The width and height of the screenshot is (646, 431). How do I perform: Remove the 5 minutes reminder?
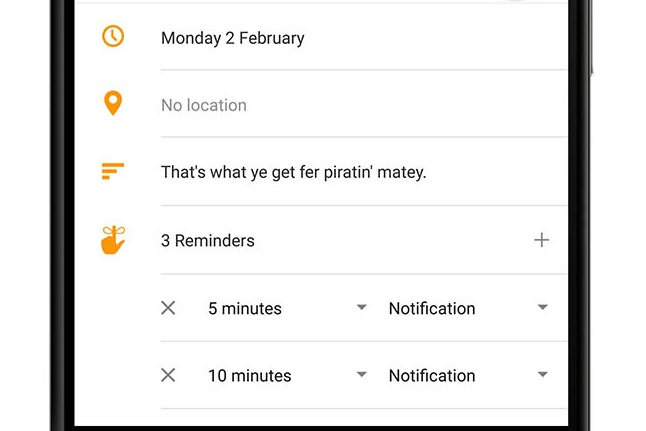pos(168,308)
